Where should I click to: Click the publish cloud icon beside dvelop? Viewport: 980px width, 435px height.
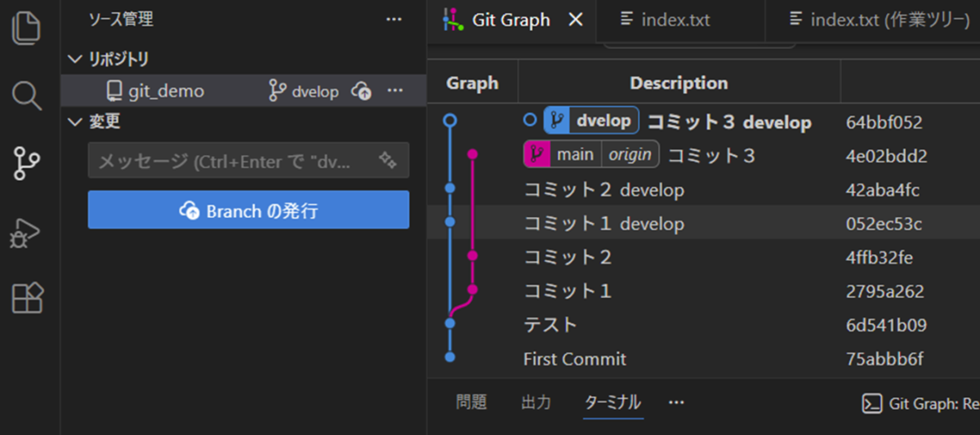pos(361,91)
